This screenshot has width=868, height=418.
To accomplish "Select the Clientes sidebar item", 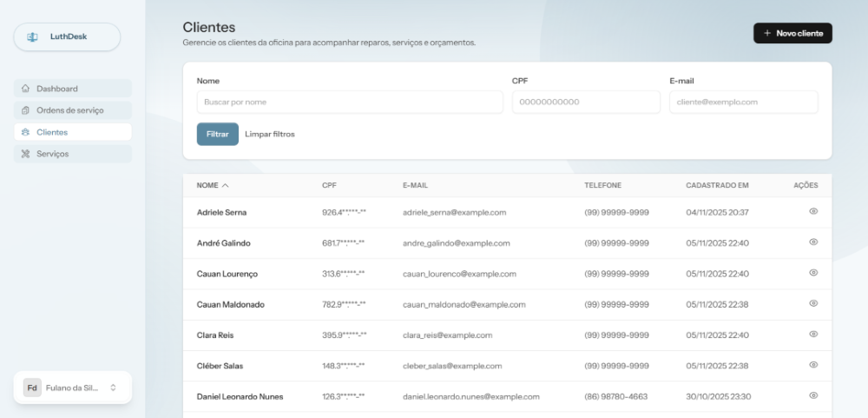I will 52,132.
